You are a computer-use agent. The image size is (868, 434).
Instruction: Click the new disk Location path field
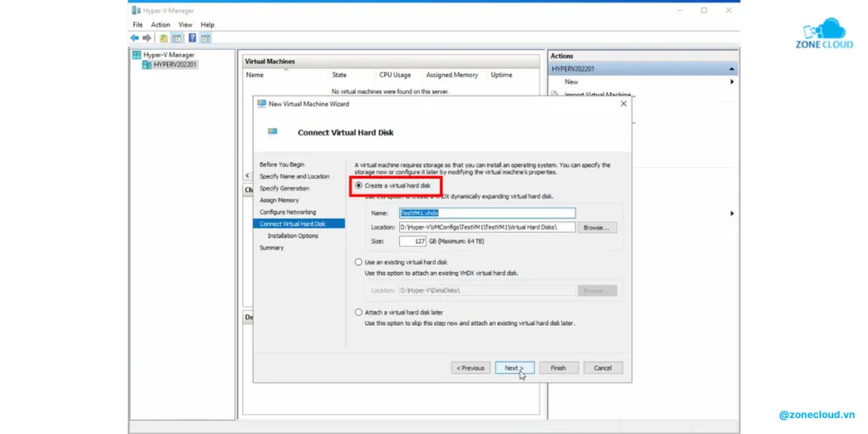tap(487, 227)
